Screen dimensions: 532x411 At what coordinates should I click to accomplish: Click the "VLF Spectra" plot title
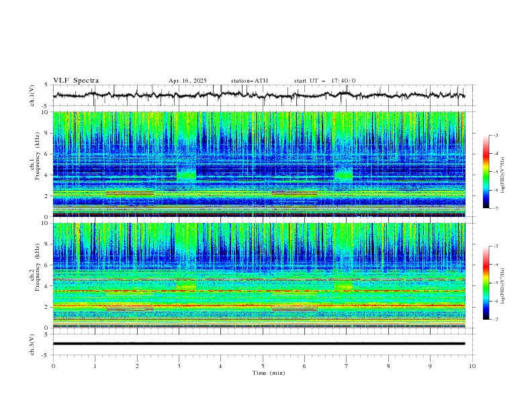pyautogui.click(x=76, y=81)
